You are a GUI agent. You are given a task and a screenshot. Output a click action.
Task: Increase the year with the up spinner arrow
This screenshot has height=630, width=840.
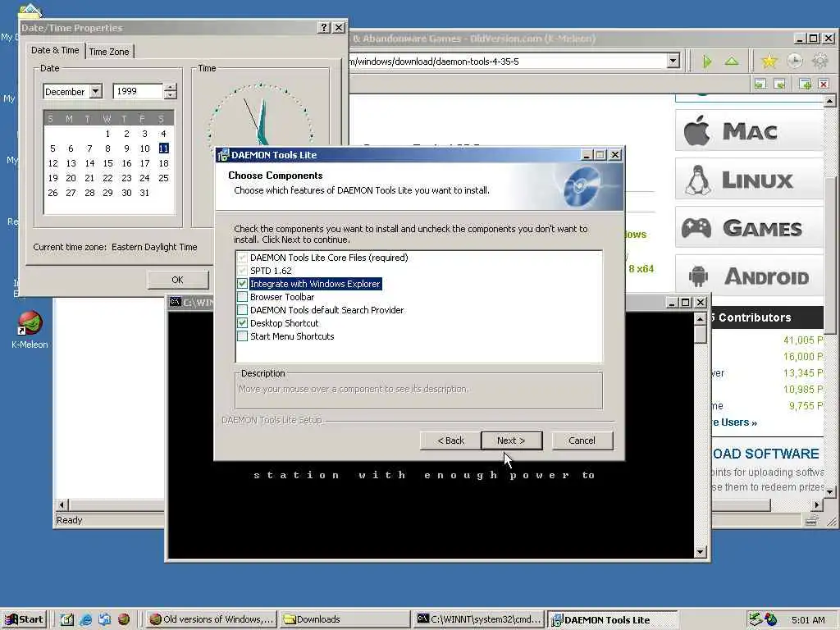point(170,87)
